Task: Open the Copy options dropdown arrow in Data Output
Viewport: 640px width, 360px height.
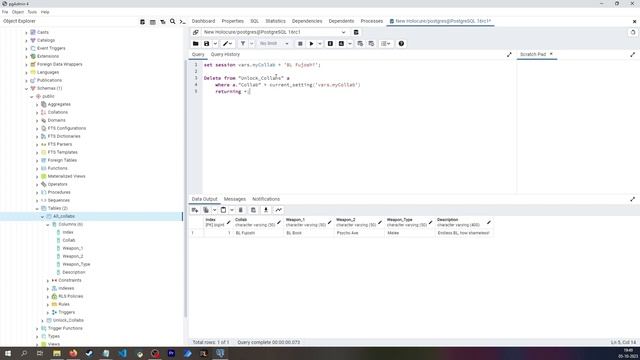Action: 214,210
